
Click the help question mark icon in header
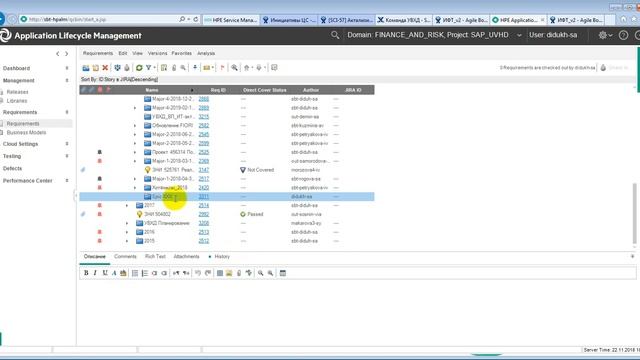tap(623, 35)
